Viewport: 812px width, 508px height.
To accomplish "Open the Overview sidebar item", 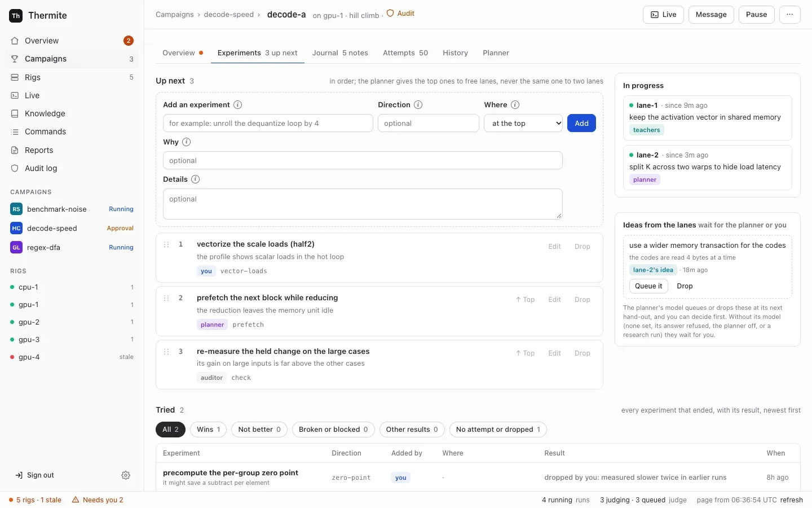I will (x=72, y=41).
